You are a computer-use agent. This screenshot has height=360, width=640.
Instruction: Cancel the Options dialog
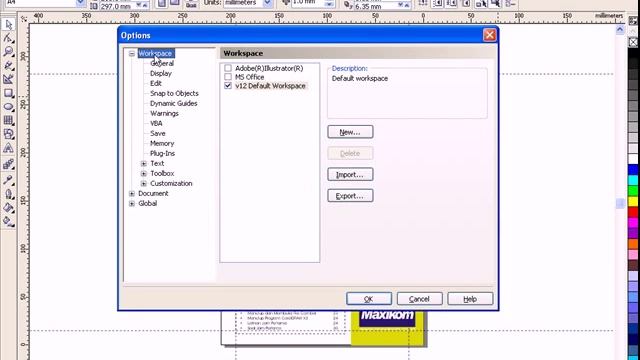tap(419, 299)
